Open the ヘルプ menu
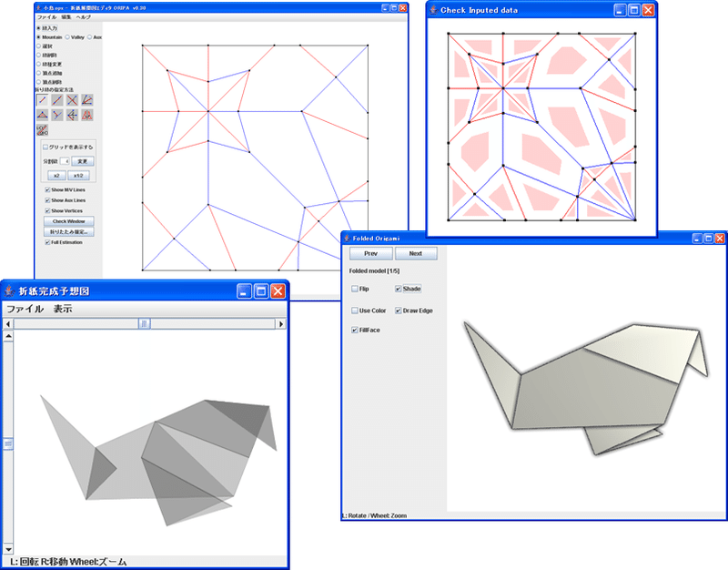The width and height of the screenshot is (728, 570). pyautogui.click(x=84, y=17)
